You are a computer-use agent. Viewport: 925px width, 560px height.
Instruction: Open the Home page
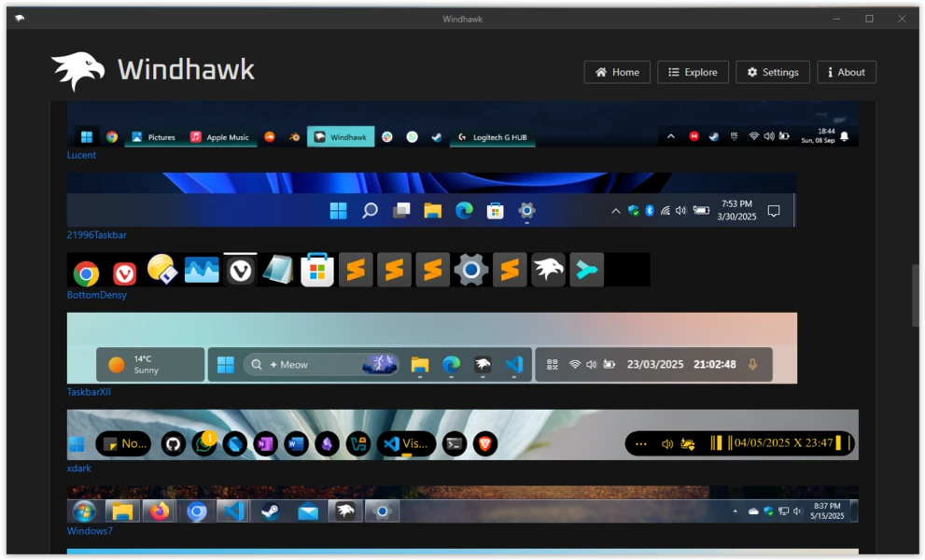pyautogui.click(x=617, y=72)
